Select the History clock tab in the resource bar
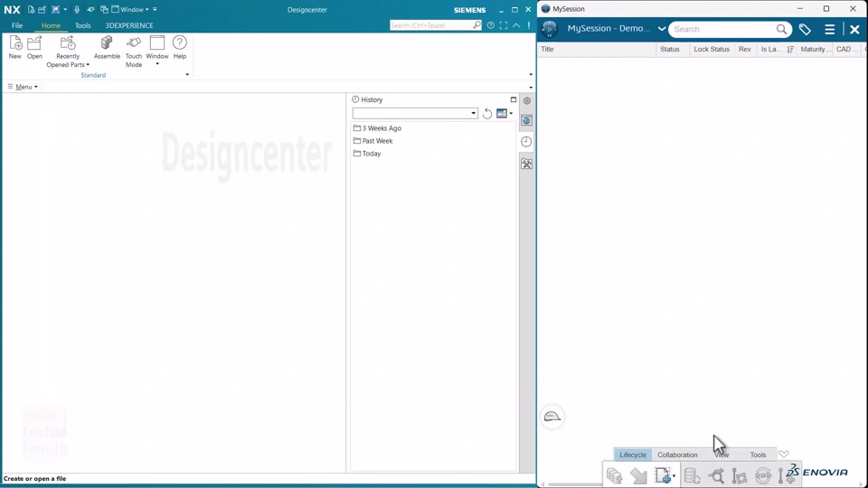The width and height of the screenshot is (868, 488). coord(526,142)
